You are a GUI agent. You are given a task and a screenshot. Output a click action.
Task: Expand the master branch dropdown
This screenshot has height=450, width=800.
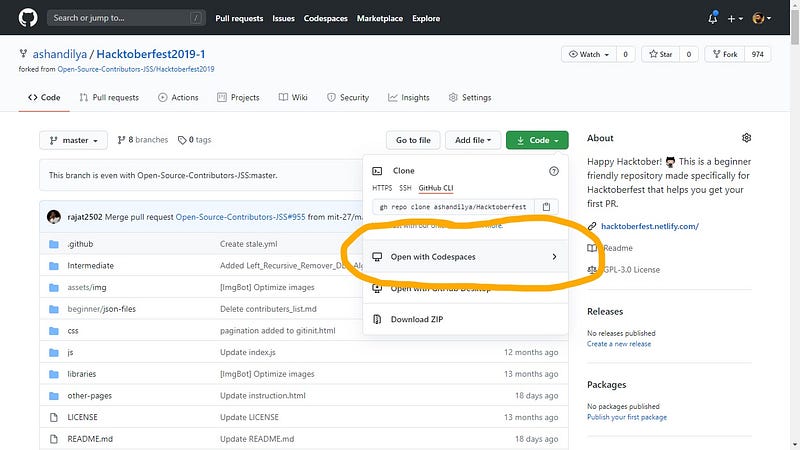pyautogui.click(x=73, y=140)
